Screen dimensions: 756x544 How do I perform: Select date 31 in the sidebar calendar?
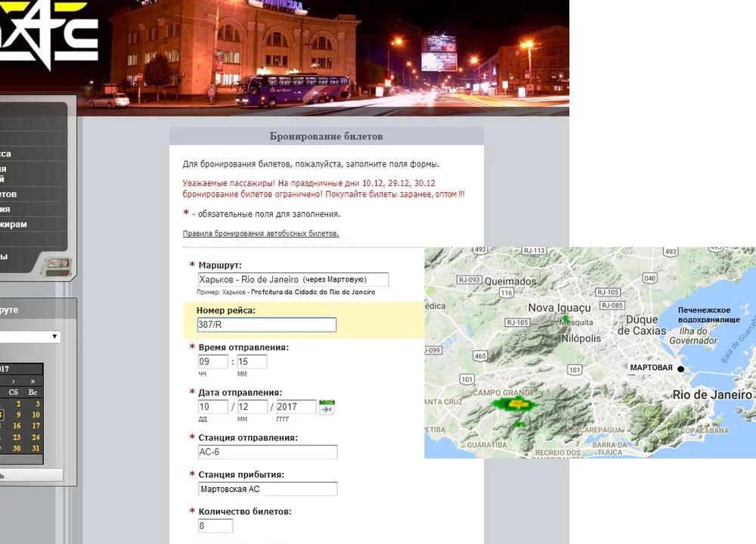[x=36, y=449]
